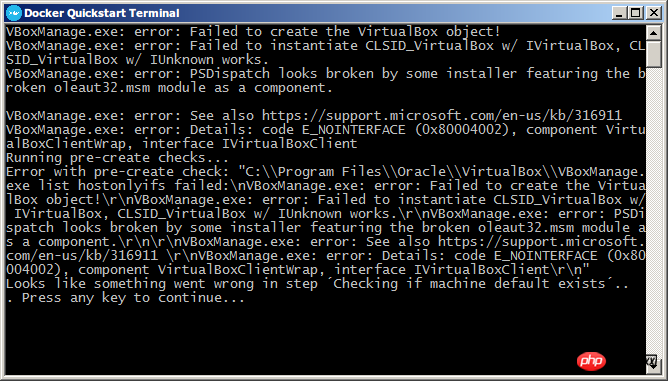Click the first line's "Failed to create the VirtualBox object!"
668x381 pixels.
pyautogui.click(x=345, y=32)
